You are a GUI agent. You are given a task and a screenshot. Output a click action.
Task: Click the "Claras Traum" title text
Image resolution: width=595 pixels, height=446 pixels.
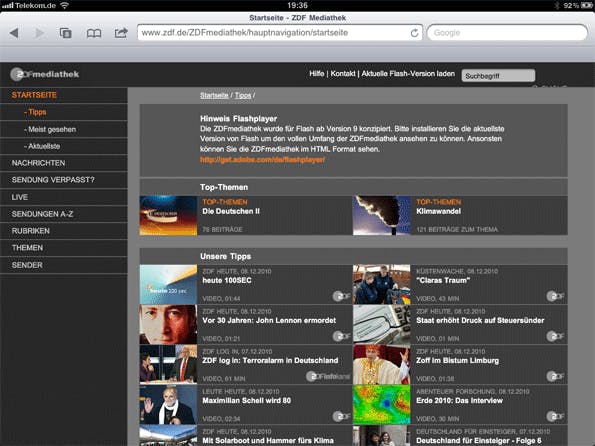click(x=443, y=281)
